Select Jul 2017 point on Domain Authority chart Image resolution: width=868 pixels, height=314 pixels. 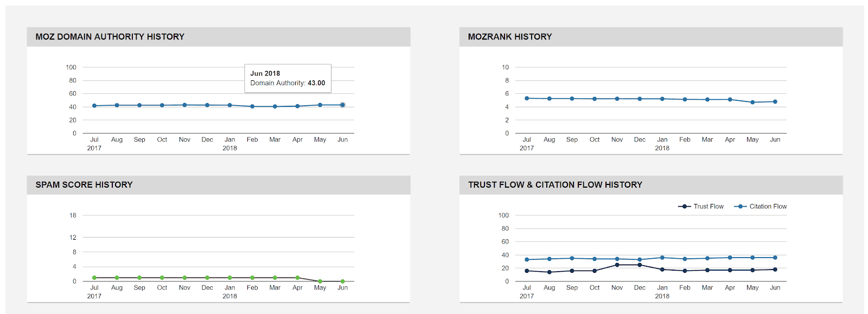[x=94, y=106]
